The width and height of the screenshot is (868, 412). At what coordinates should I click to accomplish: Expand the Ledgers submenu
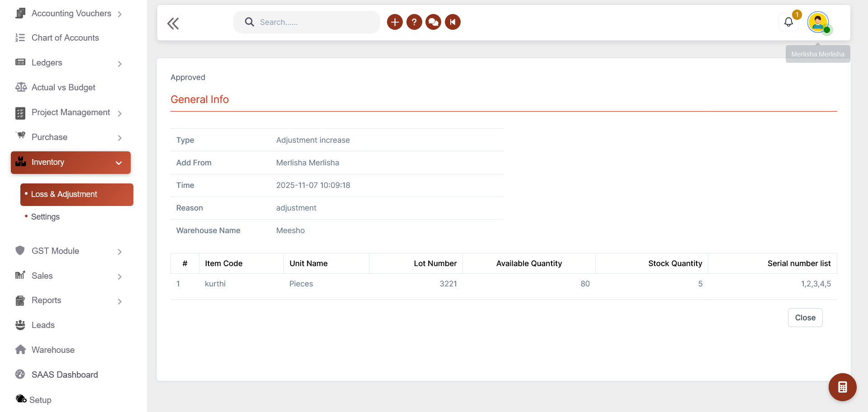tap(120, 64)
